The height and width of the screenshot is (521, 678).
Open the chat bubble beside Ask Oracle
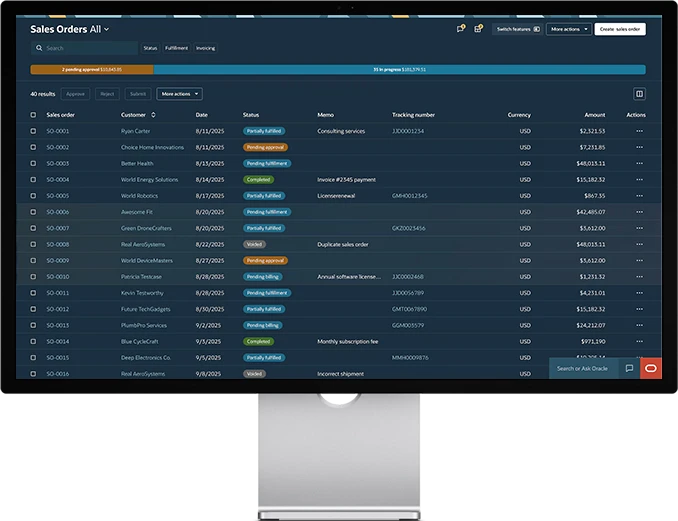629,368
